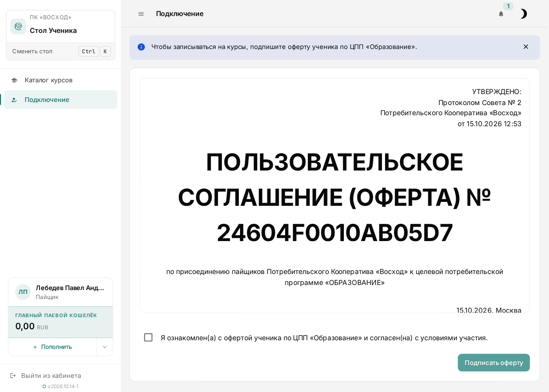
Task: Click Подписать оферту button
Action: [494, 363]
